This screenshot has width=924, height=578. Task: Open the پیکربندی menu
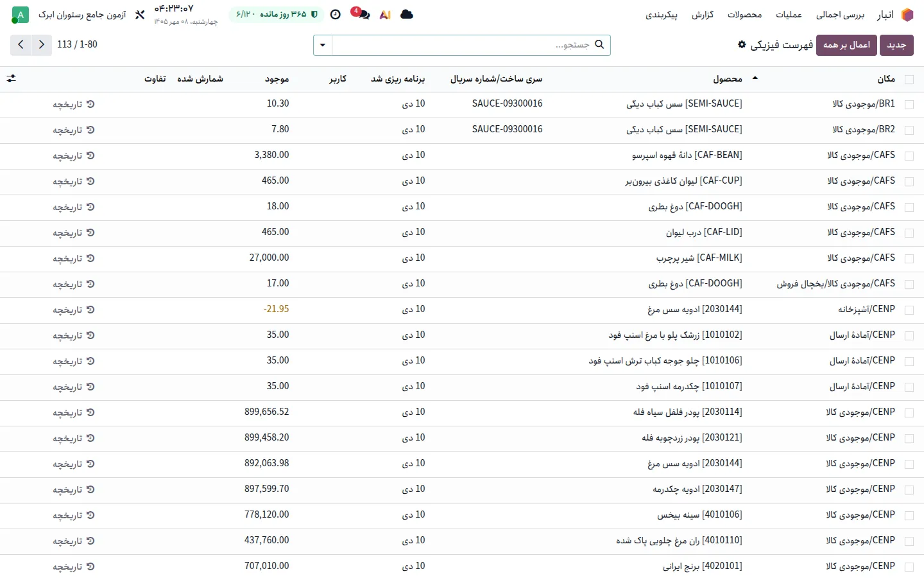662,15
